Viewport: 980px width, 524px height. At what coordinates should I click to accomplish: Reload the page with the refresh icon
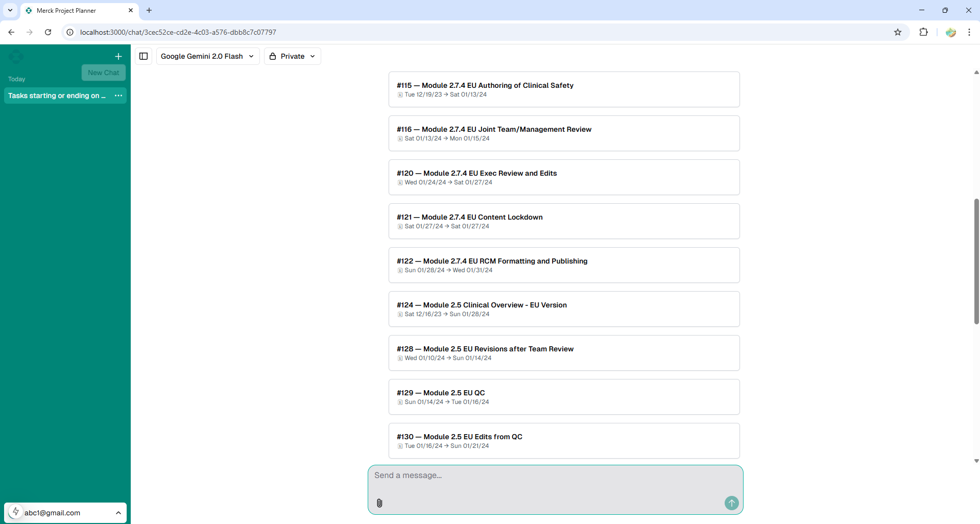[48, 32]
